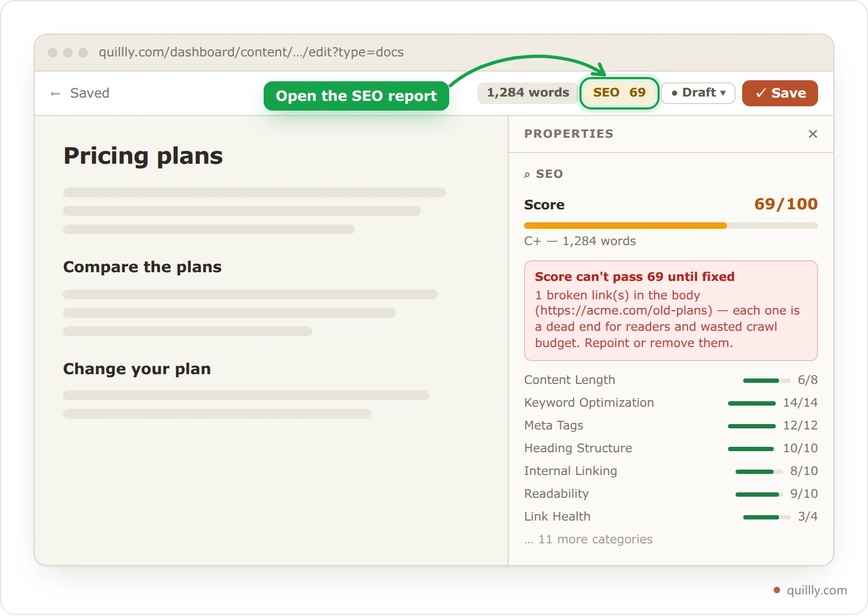Image resolution: width=868 pixels, height=616 pixels.
Task: Select the Link Health category row
Action: click(671, 517)
